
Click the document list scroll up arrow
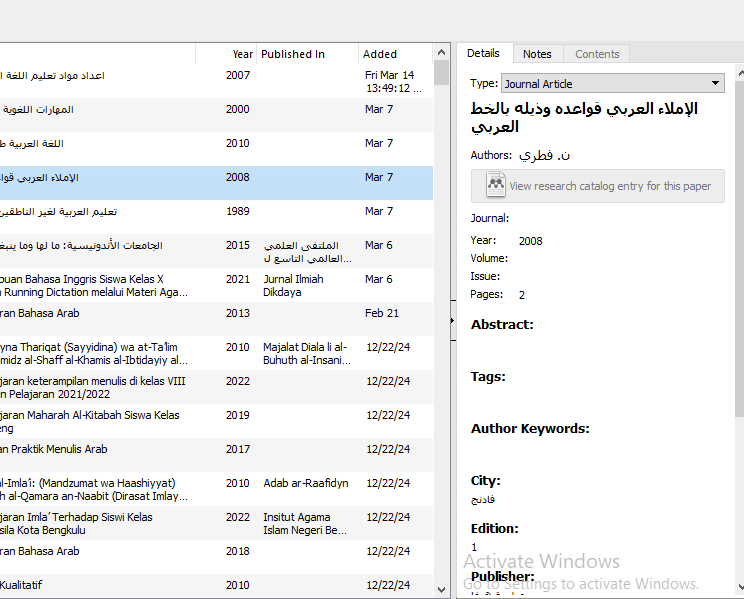click(442, 52)
